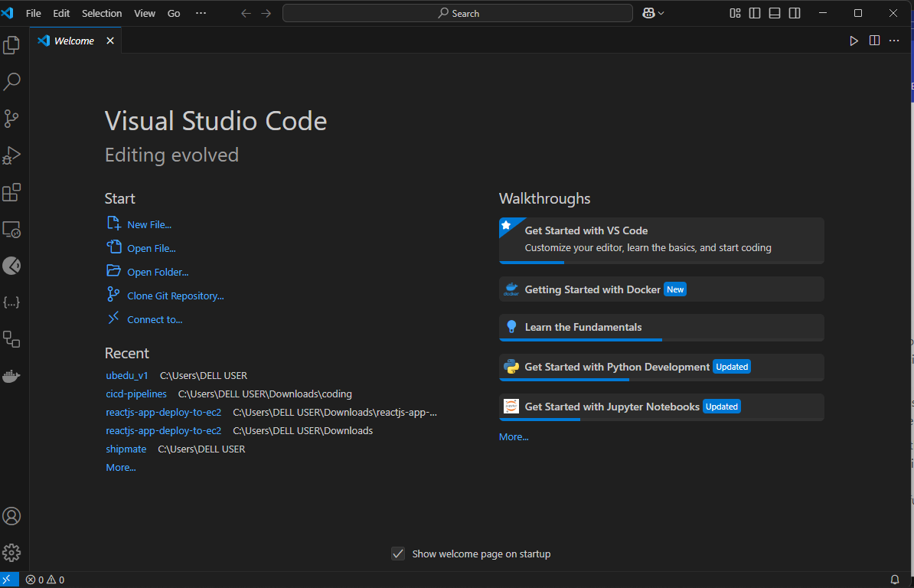Open the Accounts menu icon
This screenshot has height=588, width=914.
pos(11,516)
